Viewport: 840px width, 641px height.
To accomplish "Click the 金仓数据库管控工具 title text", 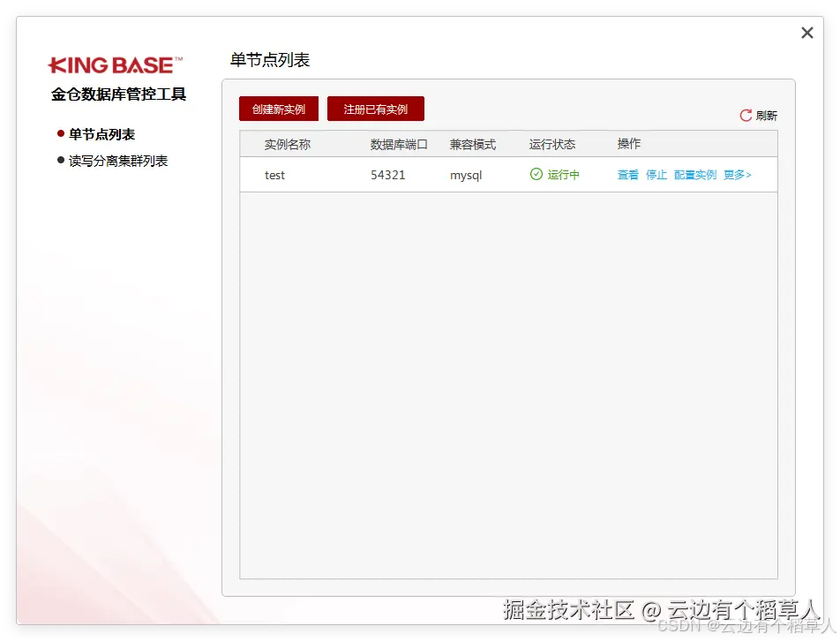I will coord(118,94).
